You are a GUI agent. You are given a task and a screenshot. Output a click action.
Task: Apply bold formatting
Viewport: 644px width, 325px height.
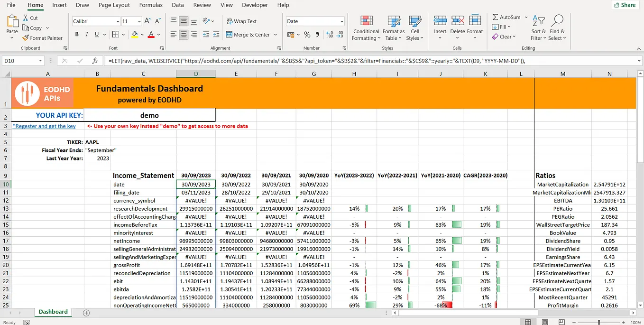coord(76,35)
